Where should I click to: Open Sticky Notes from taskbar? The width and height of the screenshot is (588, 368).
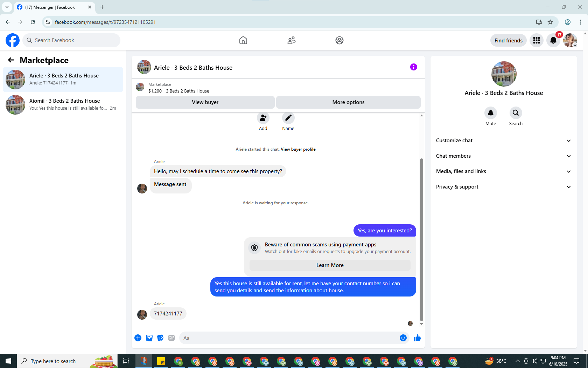click(161, 361)
